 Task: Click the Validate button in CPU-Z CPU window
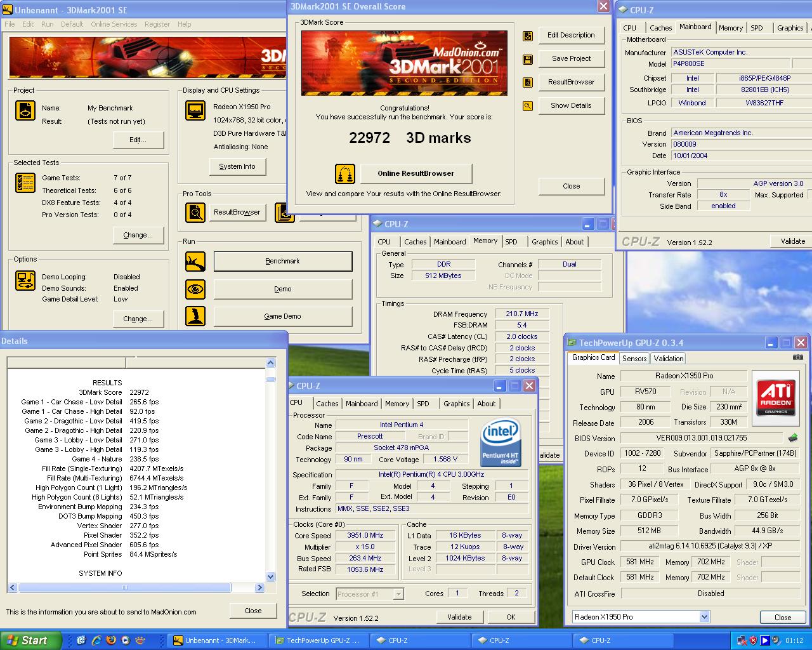(459, 617)
